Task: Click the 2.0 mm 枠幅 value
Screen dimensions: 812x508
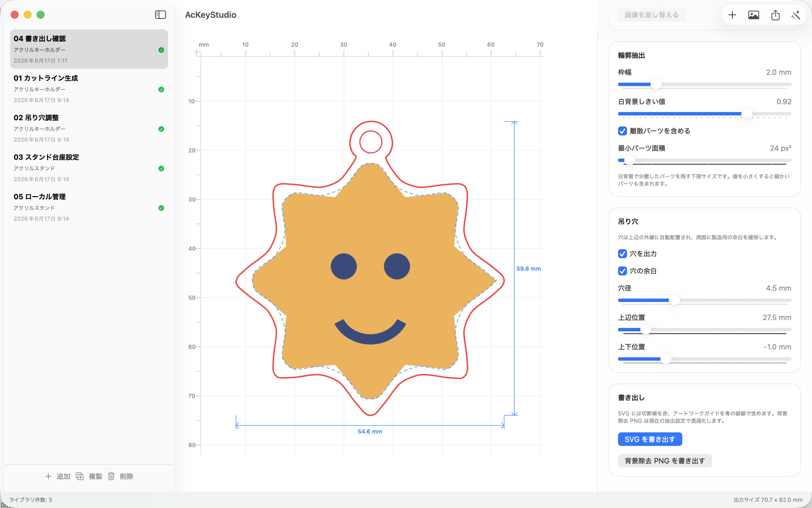Action: coord(778,72)
